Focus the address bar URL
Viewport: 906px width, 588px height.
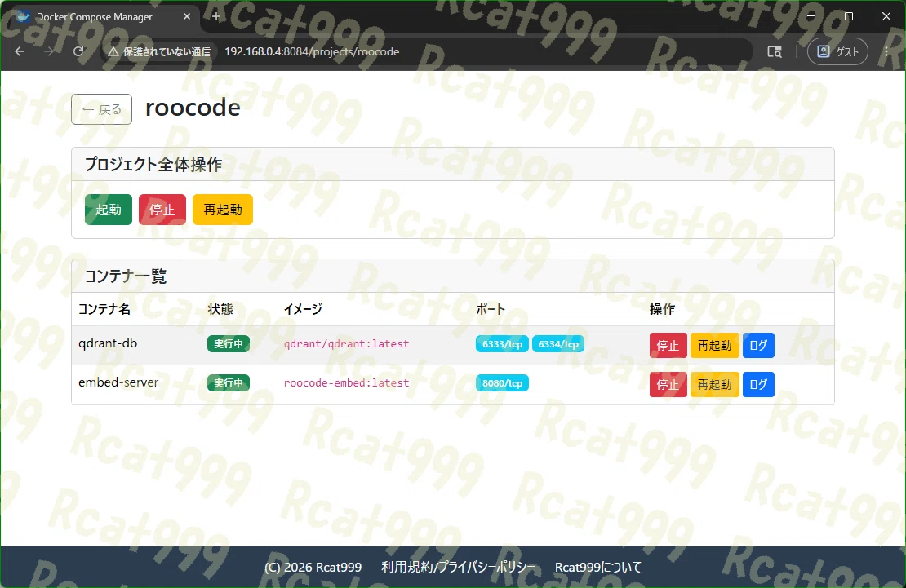click(312, 51)
